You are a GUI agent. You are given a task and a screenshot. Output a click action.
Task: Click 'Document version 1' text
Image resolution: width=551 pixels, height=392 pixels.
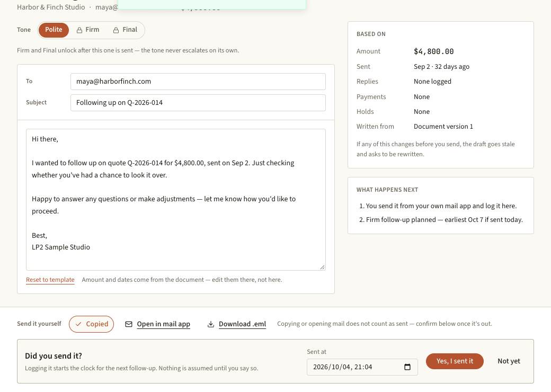pos(443,127)
